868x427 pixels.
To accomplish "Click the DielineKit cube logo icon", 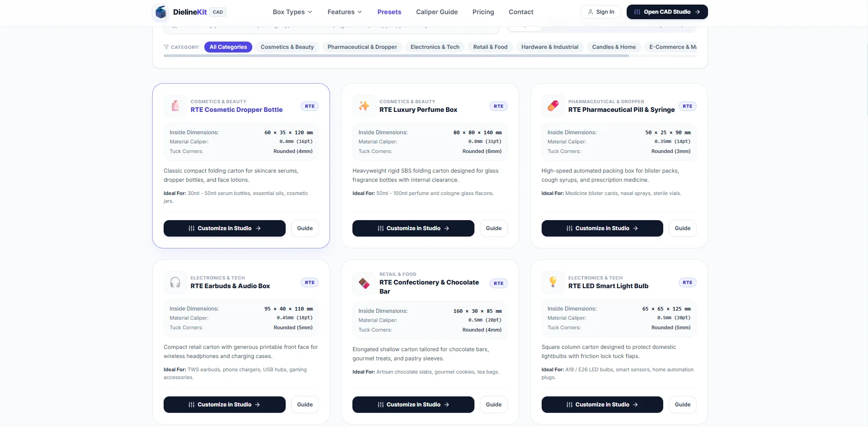I will pos(160,12).
